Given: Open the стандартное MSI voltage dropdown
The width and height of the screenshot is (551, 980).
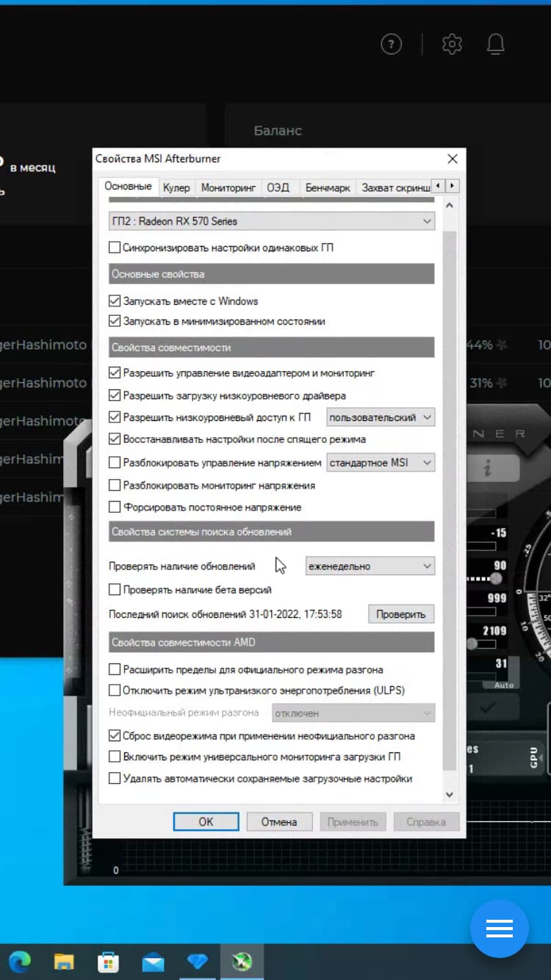Looking at the screenshot, I should pos(381,463).
